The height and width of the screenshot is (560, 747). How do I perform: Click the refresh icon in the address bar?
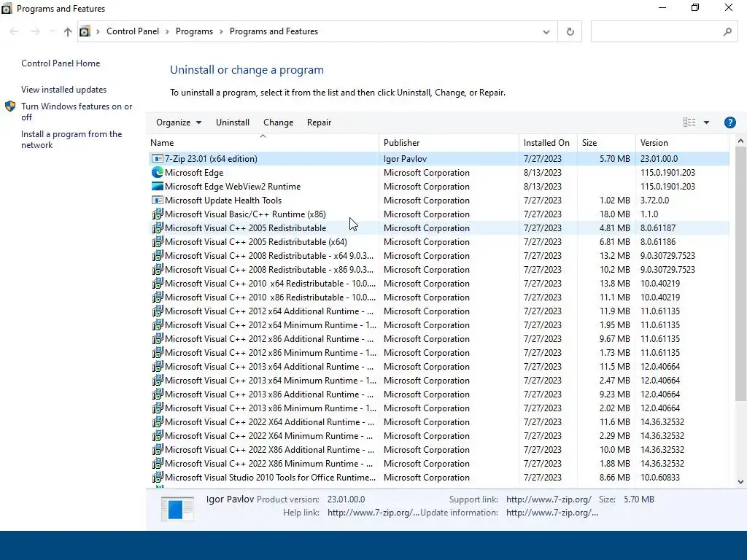[570, 31]
